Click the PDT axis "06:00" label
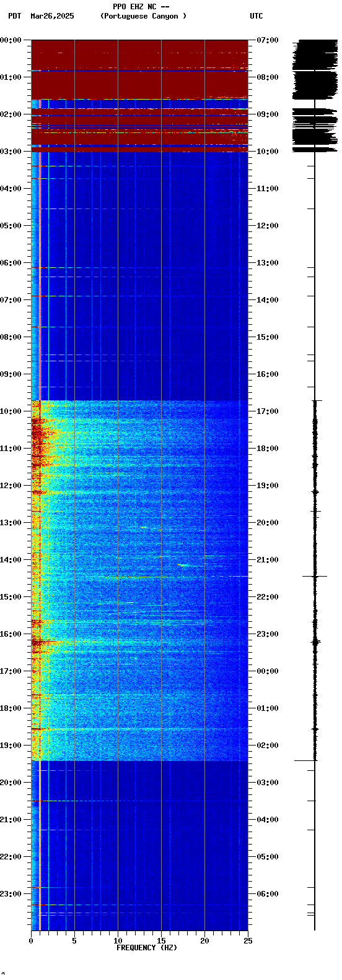342x980 pixels. pyautogui.click(x=11, y=263)
